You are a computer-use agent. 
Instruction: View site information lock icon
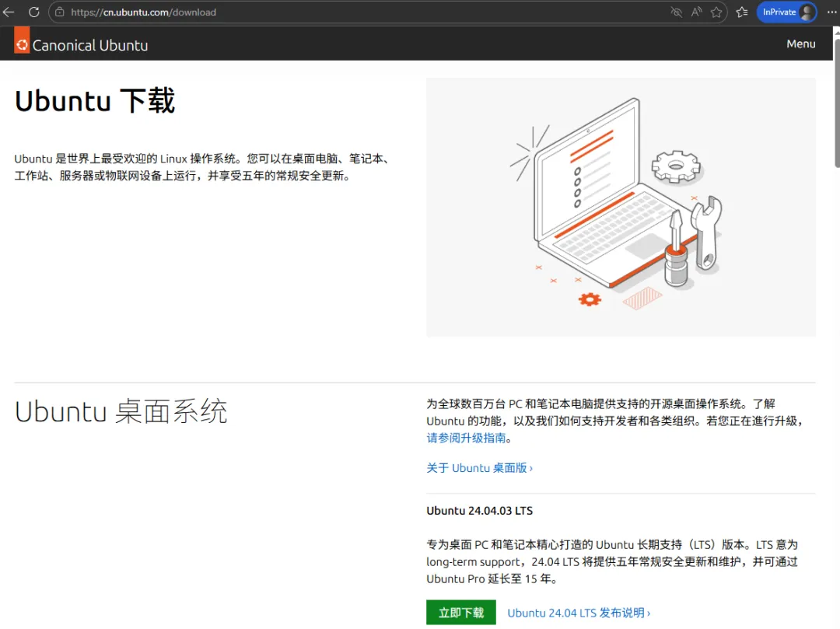click(x=60, y=12)
